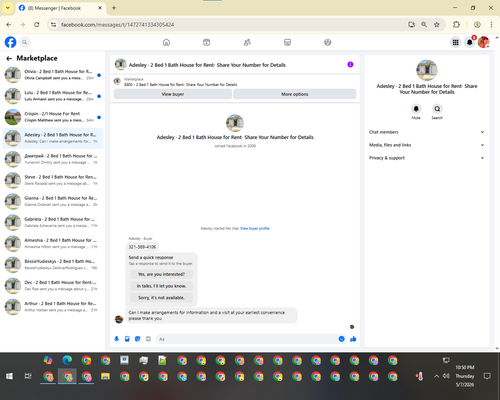Open a new browser tab
This screenshot has width=500, height=400.
coord(114,8)
